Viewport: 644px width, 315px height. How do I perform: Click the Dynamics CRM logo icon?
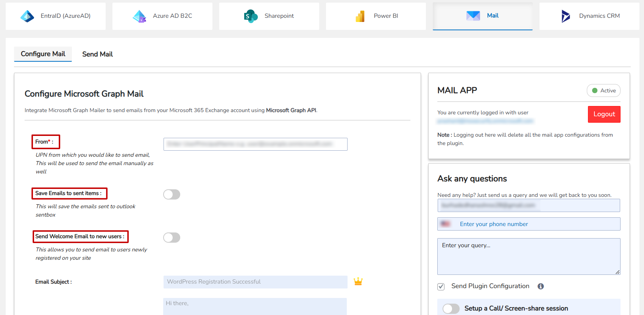(566, 16)
